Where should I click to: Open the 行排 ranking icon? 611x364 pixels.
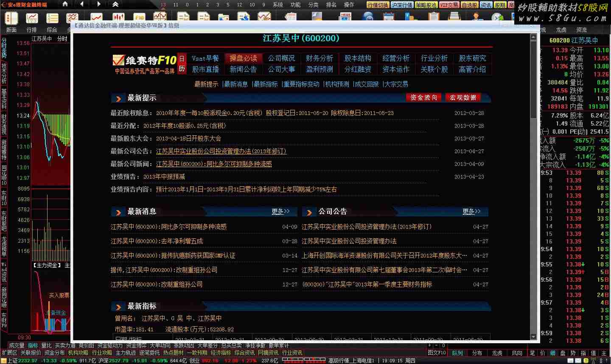pos(32,18)
